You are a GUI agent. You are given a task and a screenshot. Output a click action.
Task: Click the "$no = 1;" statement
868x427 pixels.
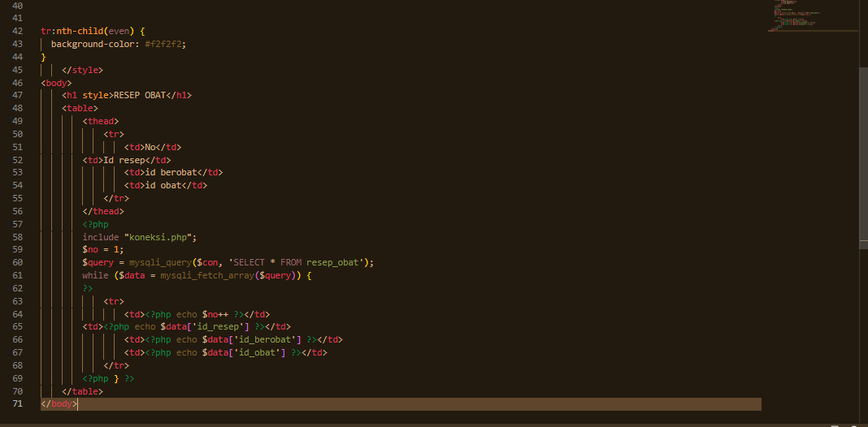tap(103, 249)
